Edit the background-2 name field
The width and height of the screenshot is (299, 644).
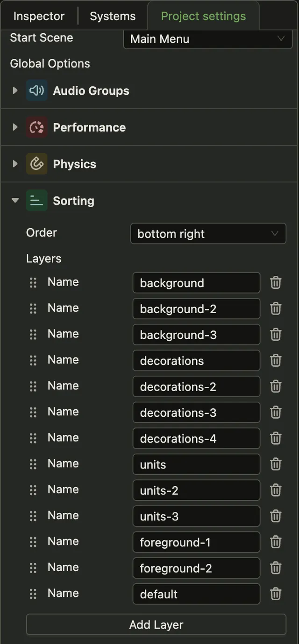[x=196, y=309]
